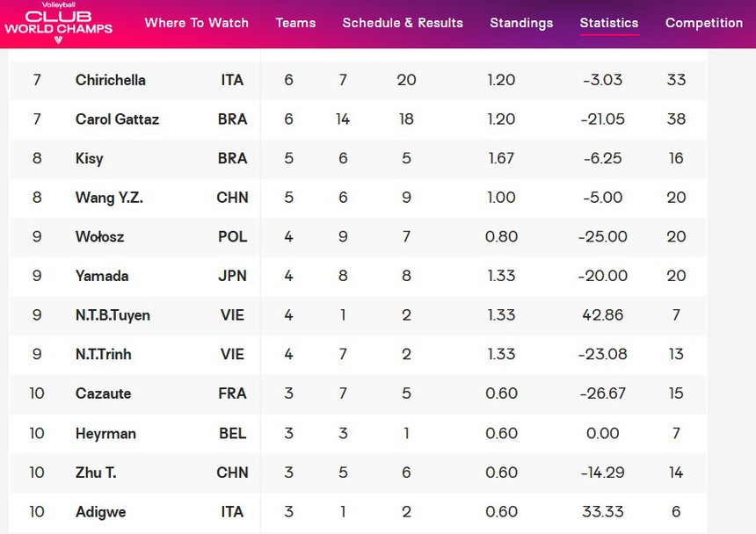Click on Yamada's name

[102, 276]
